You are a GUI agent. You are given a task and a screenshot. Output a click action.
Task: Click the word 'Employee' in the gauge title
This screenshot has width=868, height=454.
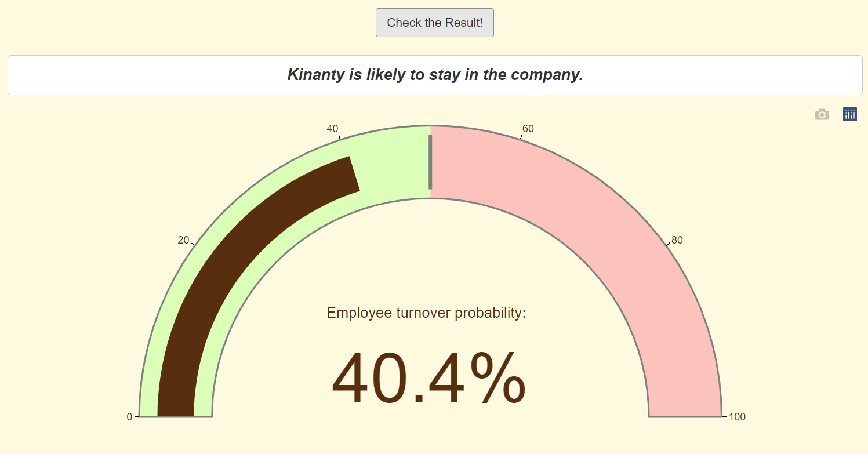(359, 313)
